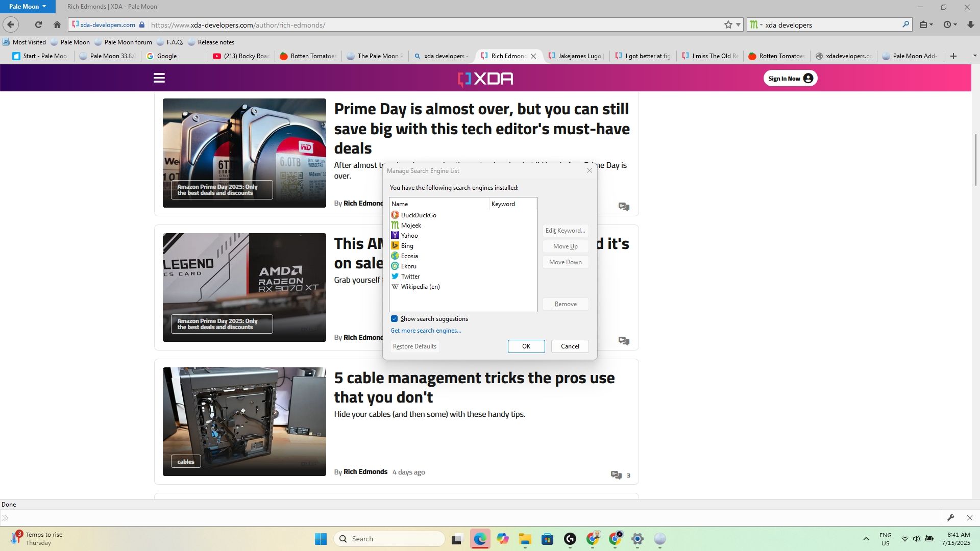The width and height of the screenshot is (980, 551).
Task: Open the Pale Moon application menu dropdown
Action: click(x=28, y=6)
